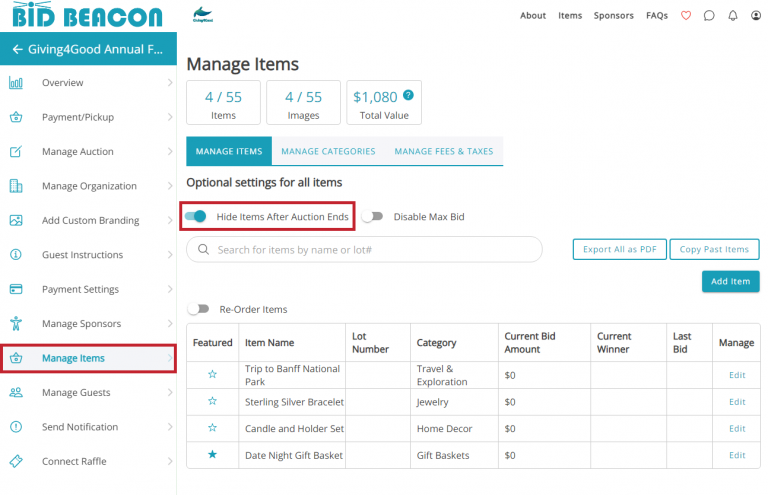Click the Add Custom Branding image icon
This screenshot has height=495, width=768.
[16, 220]
